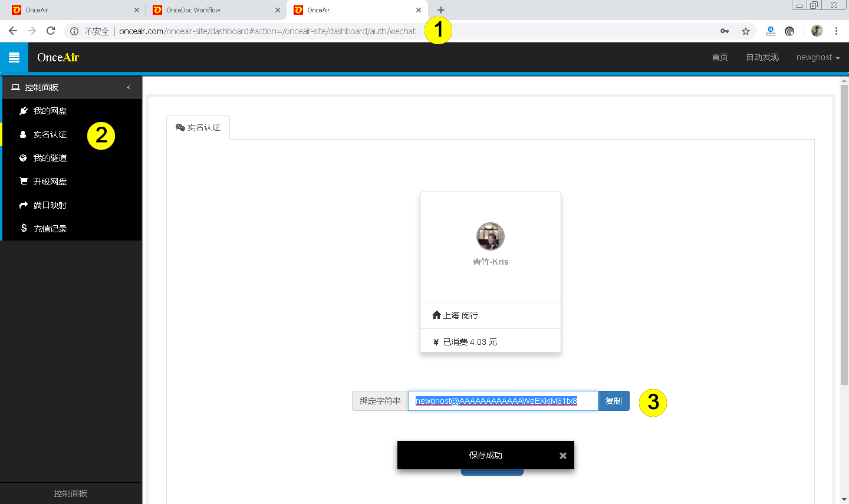Open the saved passwords key icon

coord(725,31)
